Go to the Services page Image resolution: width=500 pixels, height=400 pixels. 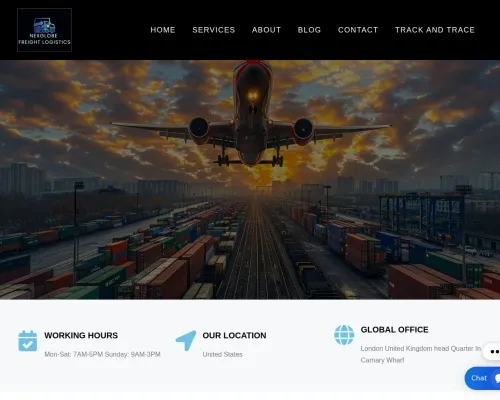[214, 30]
